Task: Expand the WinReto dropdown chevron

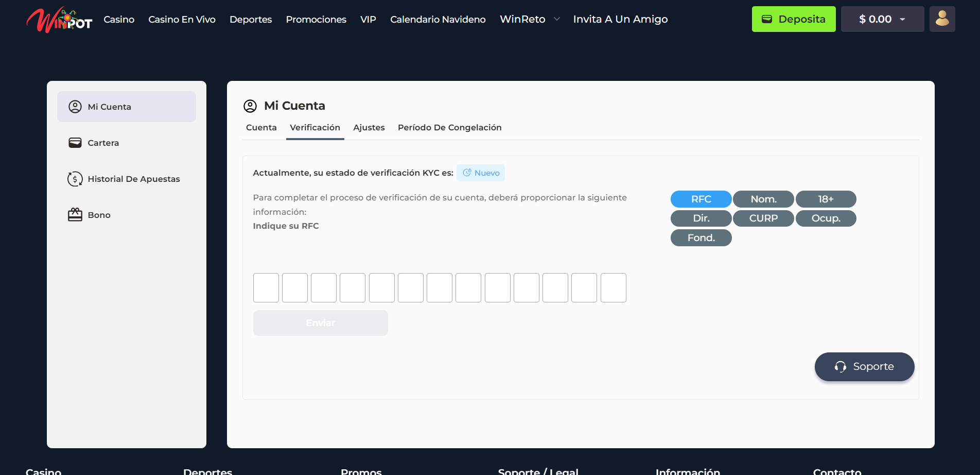Action: [556, 19]
